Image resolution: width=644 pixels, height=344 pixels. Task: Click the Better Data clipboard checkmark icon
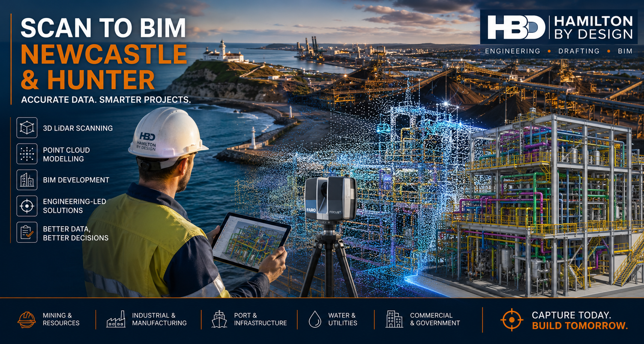pyautogui.click(x=27, y=232)
